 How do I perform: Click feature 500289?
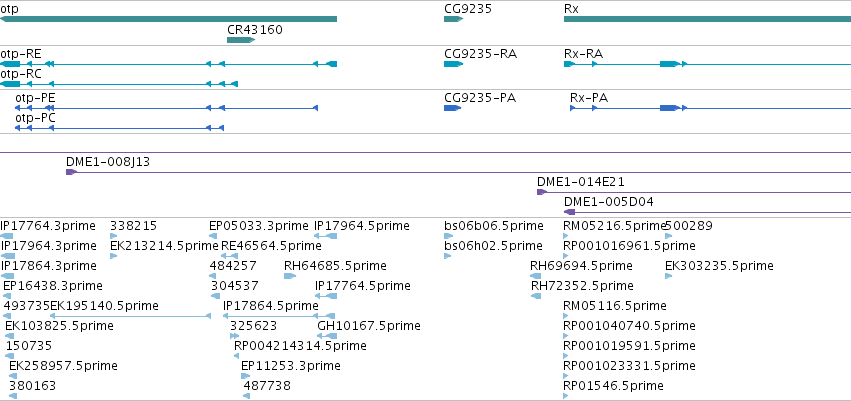669,236
